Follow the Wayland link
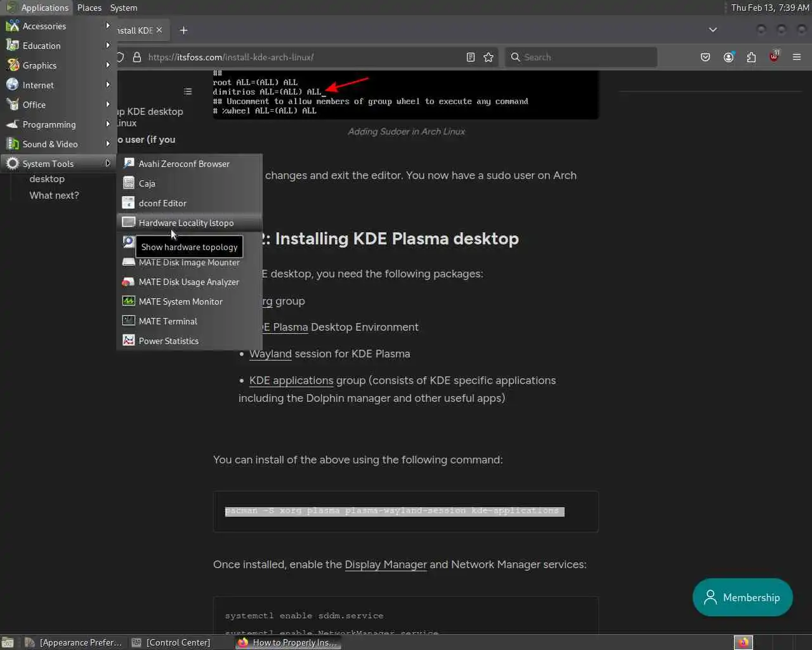The image size is (812, 650). pos(270,354)
